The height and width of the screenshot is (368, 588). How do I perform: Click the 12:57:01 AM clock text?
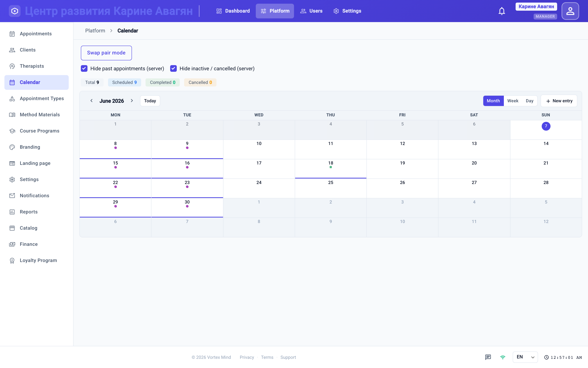(x=566, y=357)
